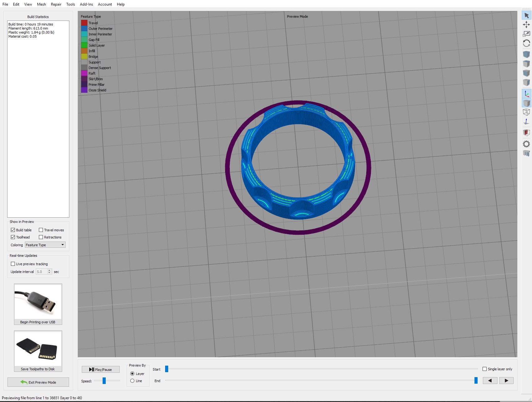Click Exit Preview Mode button

[38, 382]
